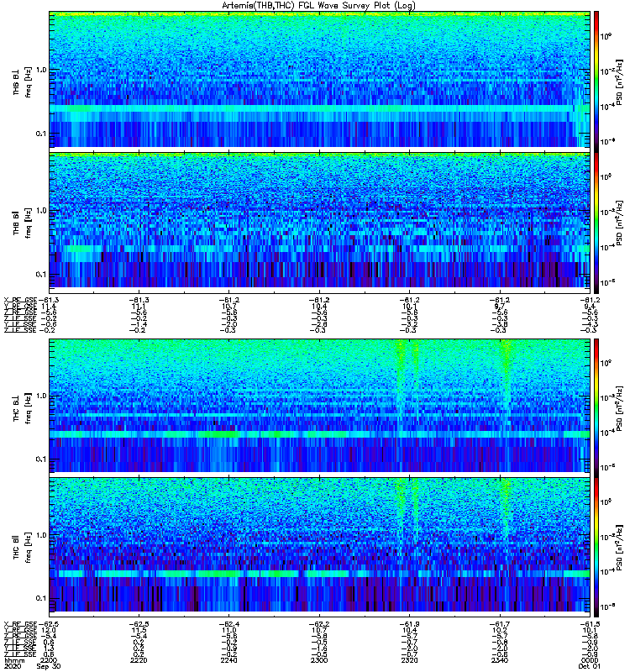Click the 10⁻⁴ tick on THC B⊥ color bar
Screen dimensions: 630x672
606,433
